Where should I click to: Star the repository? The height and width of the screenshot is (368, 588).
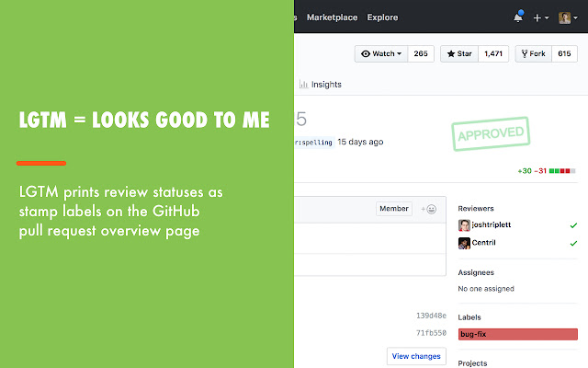coord(459,53)
